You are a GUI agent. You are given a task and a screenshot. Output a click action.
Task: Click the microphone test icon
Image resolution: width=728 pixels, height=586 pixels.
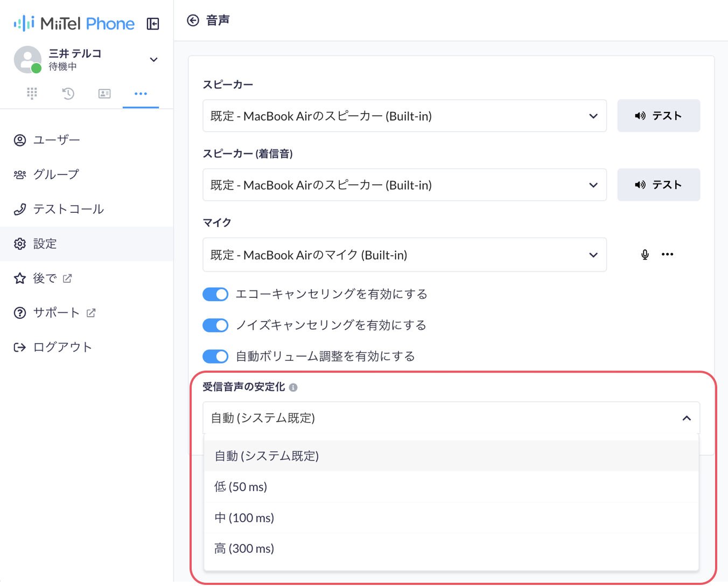pyautogui.click(x=645, y=254)
